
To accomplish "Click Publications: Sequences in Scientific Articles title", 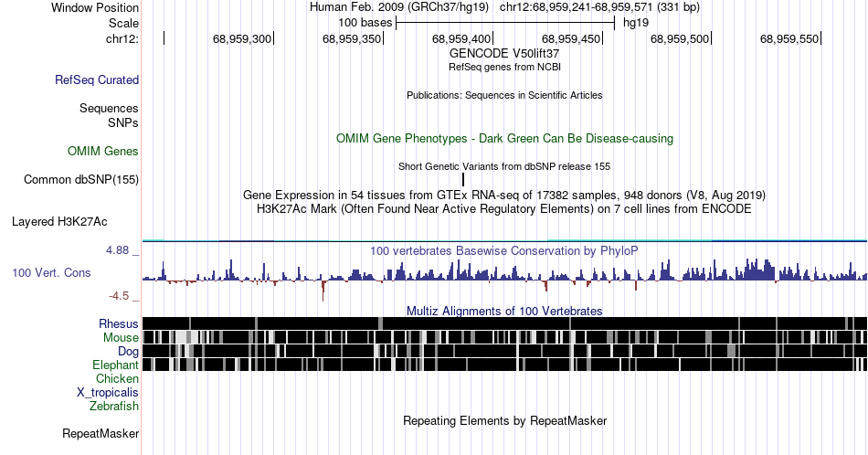I will [504, 95].
